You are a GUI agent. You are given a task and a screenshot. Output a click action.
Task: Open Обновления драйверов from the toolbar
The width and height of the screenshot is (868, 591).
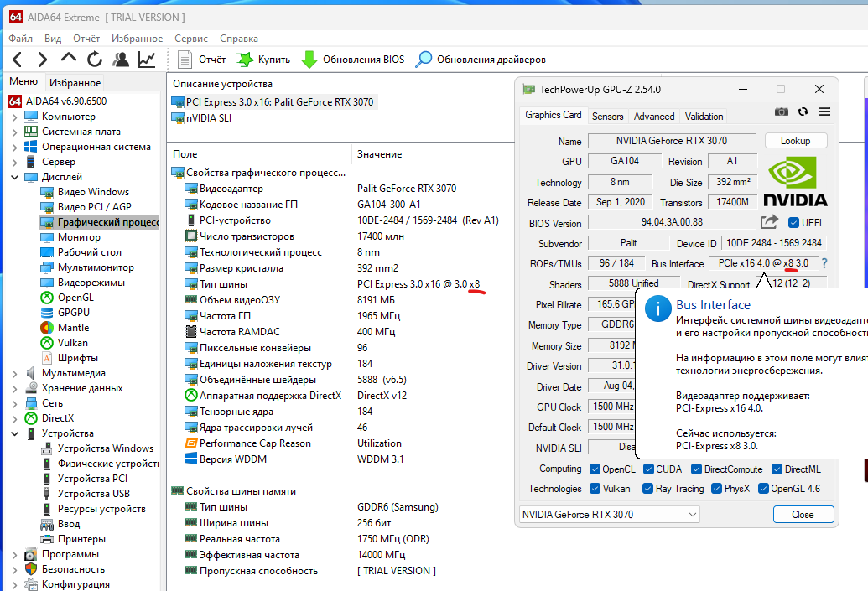point(481,60)
